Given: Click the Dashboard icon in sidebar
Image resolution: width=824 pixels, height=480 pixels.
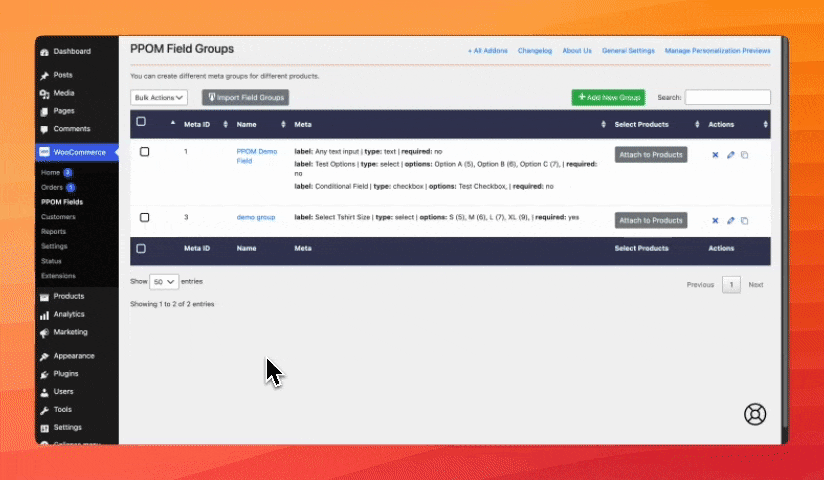Looking at the screenshot, I should pyautogui.click(x=44, y=52).
